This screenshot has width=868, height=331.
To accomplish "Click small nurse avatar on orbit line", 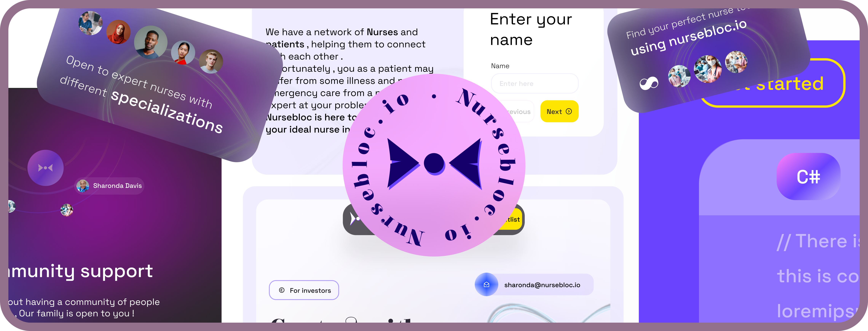I will (x=67, y=210).
